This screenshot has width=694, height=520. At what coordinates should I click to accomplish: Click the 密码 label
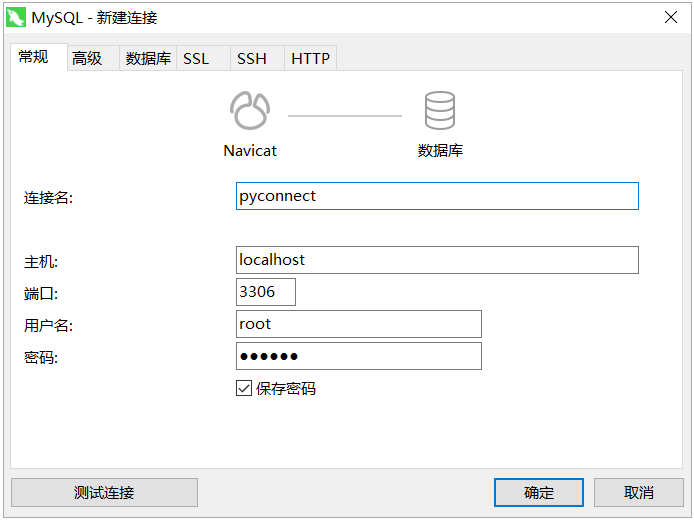click(x=41, y=358)
